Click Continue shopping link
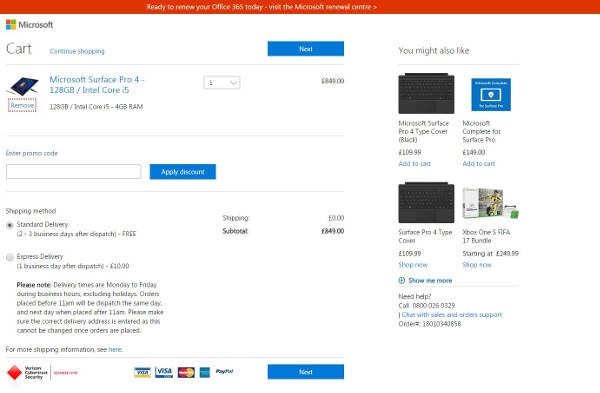 [x=77, y=51]
